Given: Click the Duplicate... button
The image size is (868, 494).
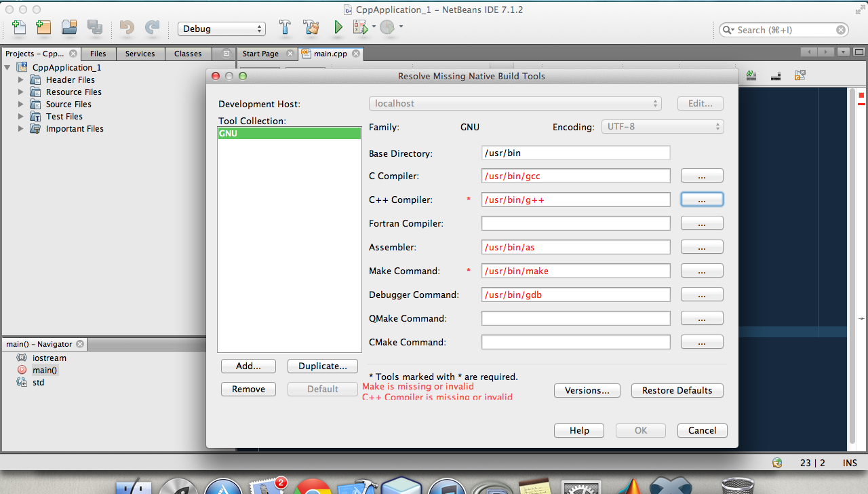Looking at the screenshot, I should click(x=323, y=366).
